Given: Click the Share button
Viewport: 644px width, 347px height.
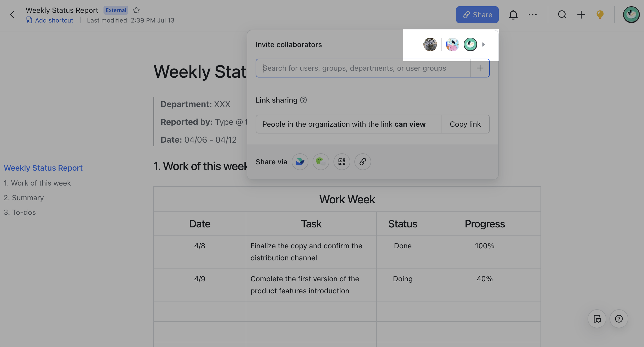Looking at the screenshot, I should pyautogui.click(x=477, y=15).
